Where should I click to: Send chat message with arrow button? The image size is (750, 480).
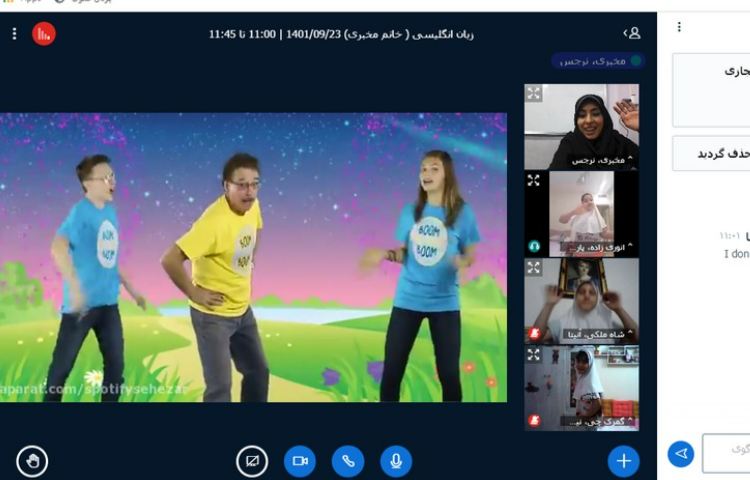pyautogui.click(x=681, y=454)
